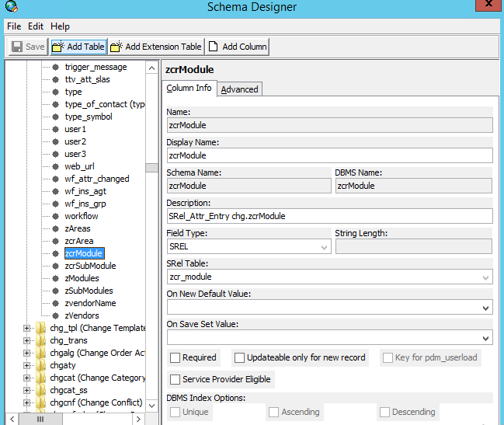Click the Add Extension Table folder icon

tap(116, 47)
